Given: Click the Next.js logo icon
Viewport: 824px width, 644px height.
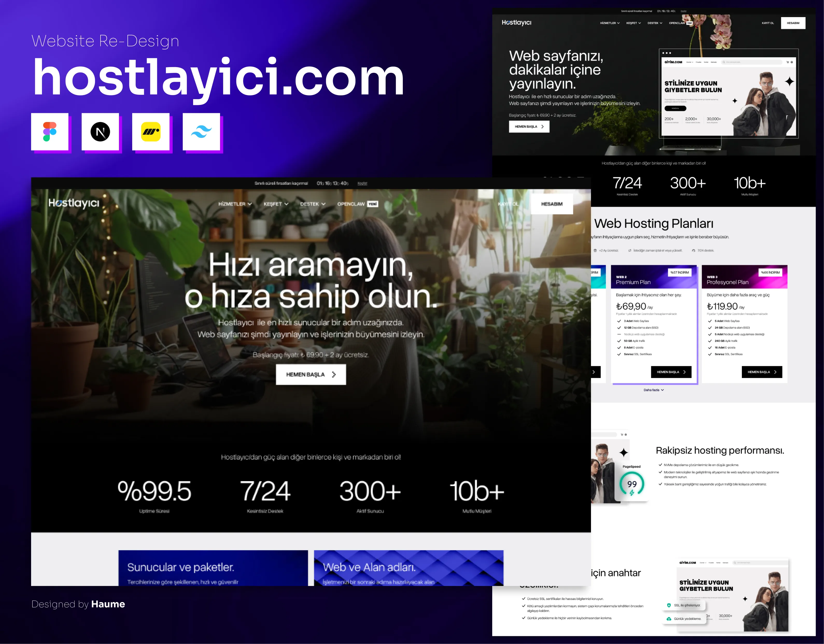Looking at the screenshot, I should [100, 132].
